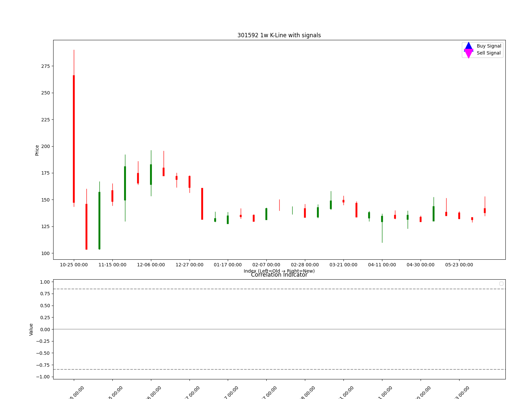The width and height of the screenshot is (532, 399).
Task: Click the '03-21 00:00' x-axis tick label
Action: [x=343, y=265]
